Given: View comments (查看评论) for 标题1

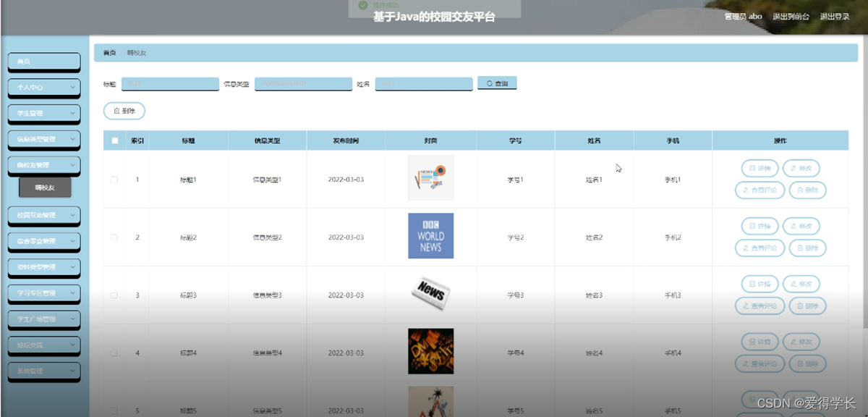Looking at the screenshot, I should (759, 190).
